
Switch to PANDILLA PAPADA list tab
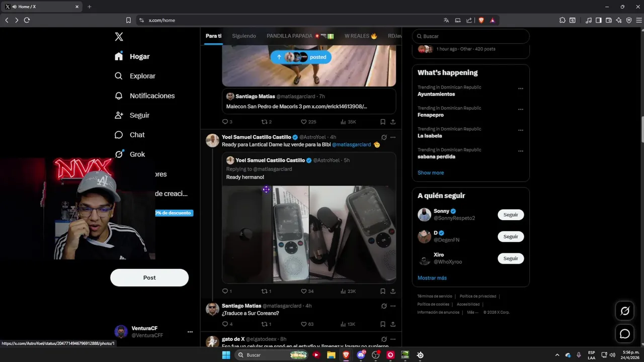(x=300, y=36)
